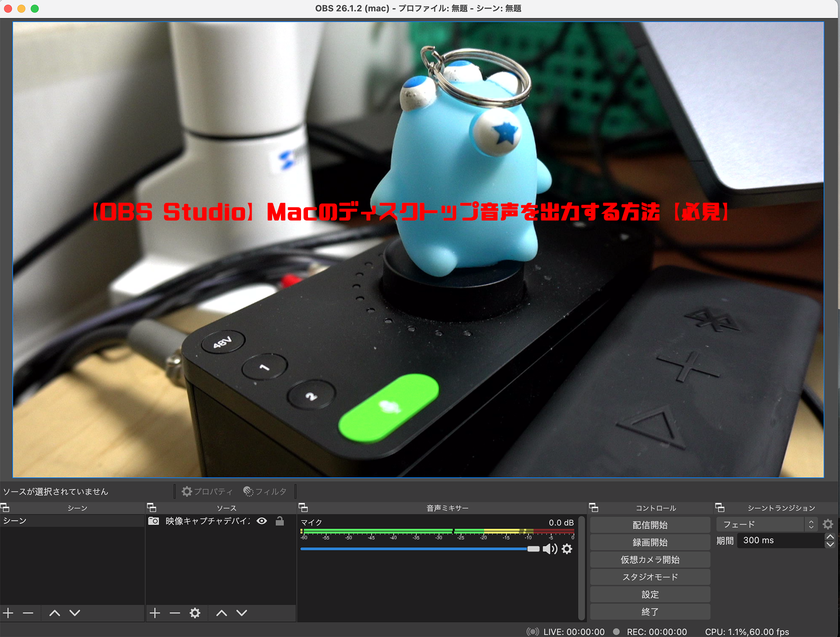Minimize the OBS window yellow button
840x637 pixels.
click(x=21, y=8)
